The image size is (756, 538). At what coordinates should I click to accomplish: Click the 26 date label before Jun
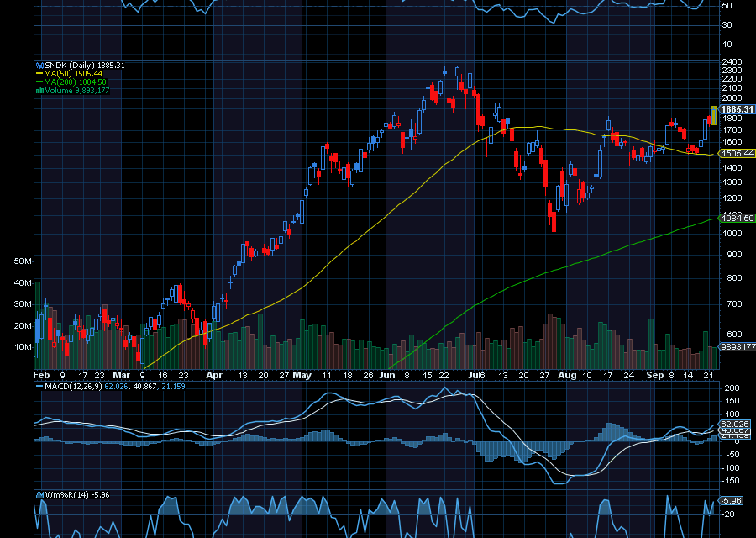click(369, 375)
